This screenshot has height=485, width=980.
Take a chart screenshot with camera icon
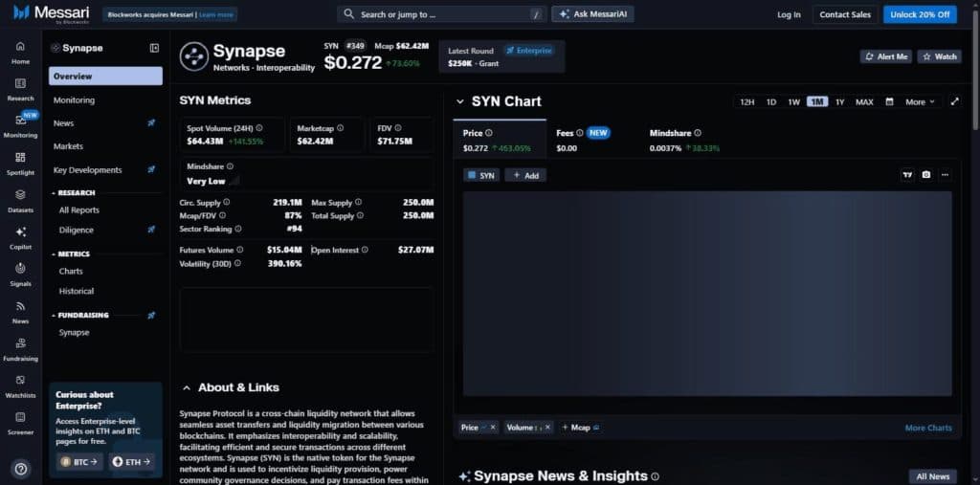(x=925, y=175)
